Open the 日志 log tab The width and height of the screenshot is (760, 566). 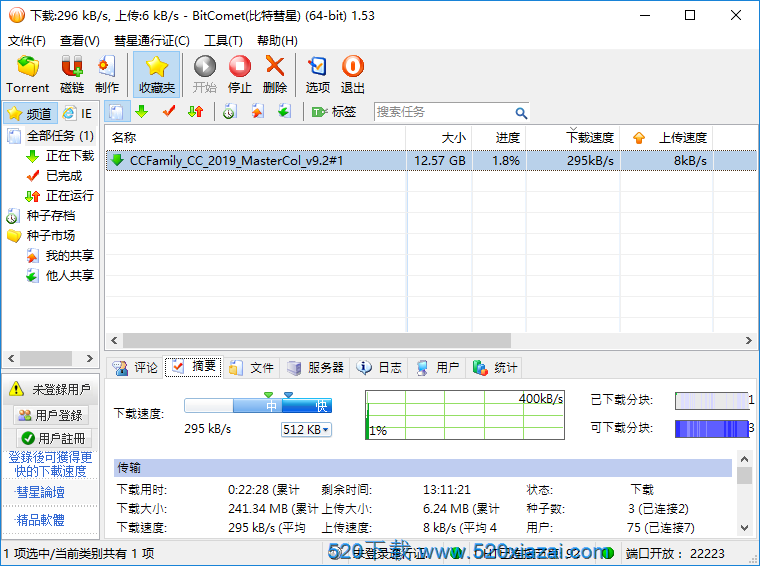(380, 368)
